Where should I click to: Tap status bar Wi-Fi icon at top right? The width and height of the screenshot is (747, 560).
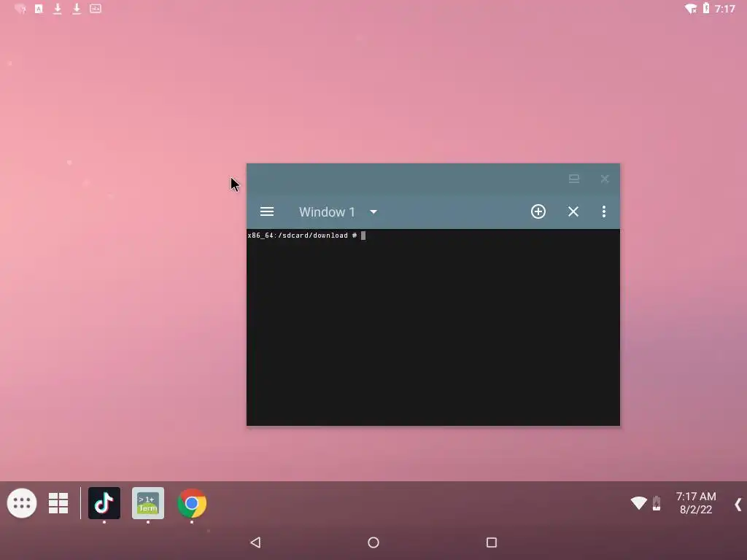click(690, 9)
